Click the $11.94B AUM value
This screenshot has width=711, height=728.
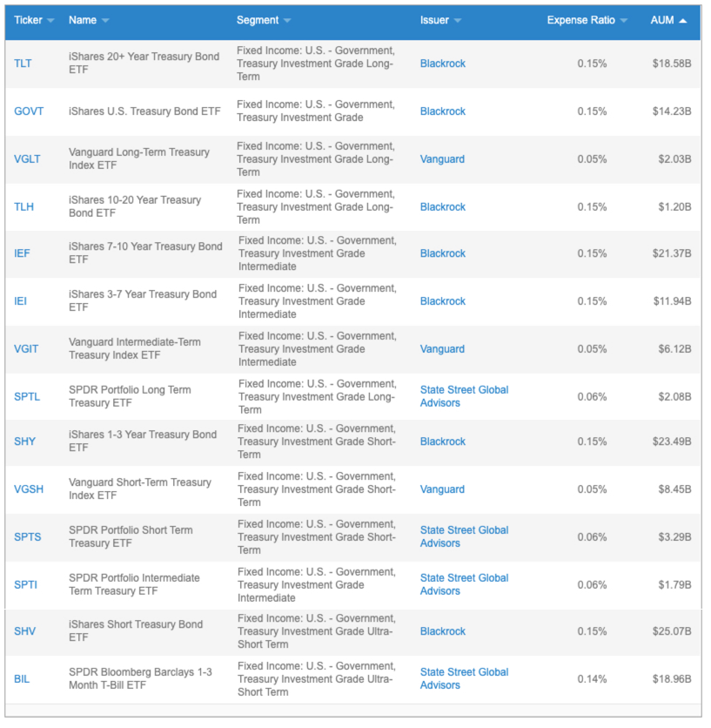click(x=672, y=301)
